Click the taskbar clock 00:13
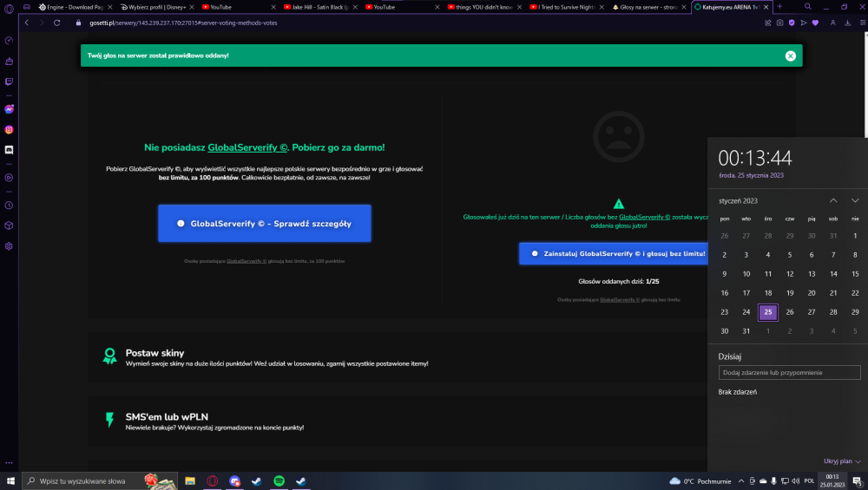Image resolution: width=868 pixels, height=490 pixels. pyautogui.click(x=832, y=480)
